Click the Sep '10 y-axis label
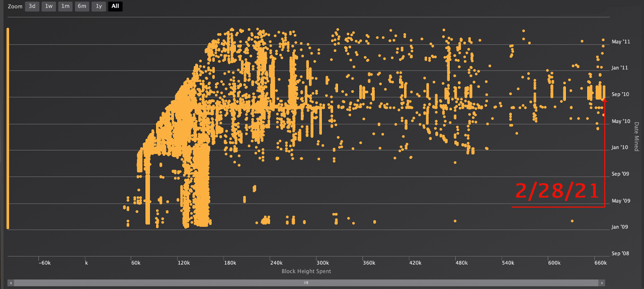Image resolution: width=644 pixels, height=289 pixels. tap(620, 94)
